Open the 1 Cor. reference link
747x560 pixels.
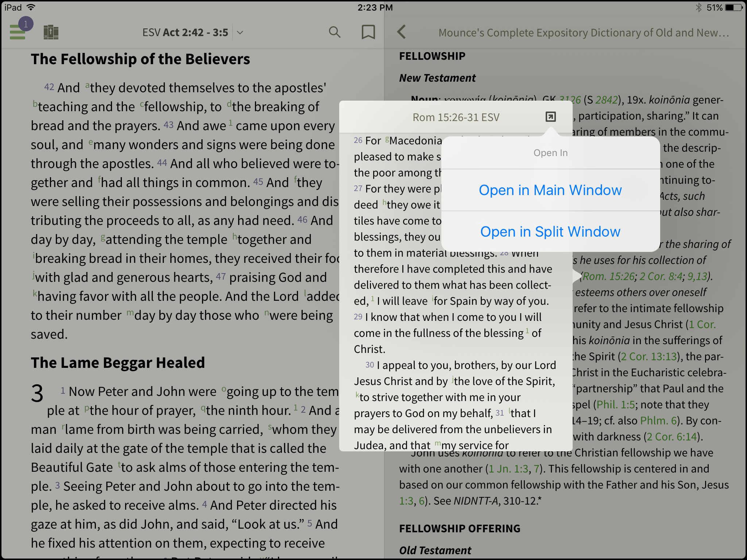click(702, 324)
